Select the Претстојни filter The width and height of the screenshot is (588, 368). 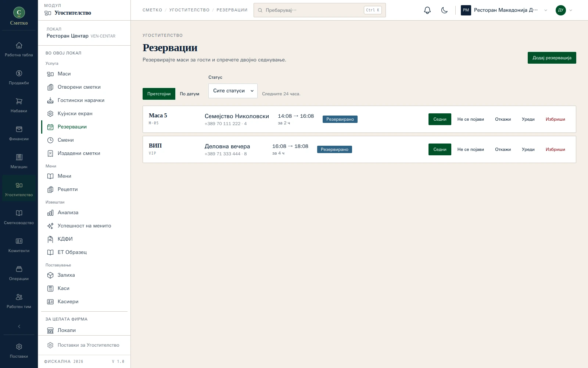click(x=159, y=94)
